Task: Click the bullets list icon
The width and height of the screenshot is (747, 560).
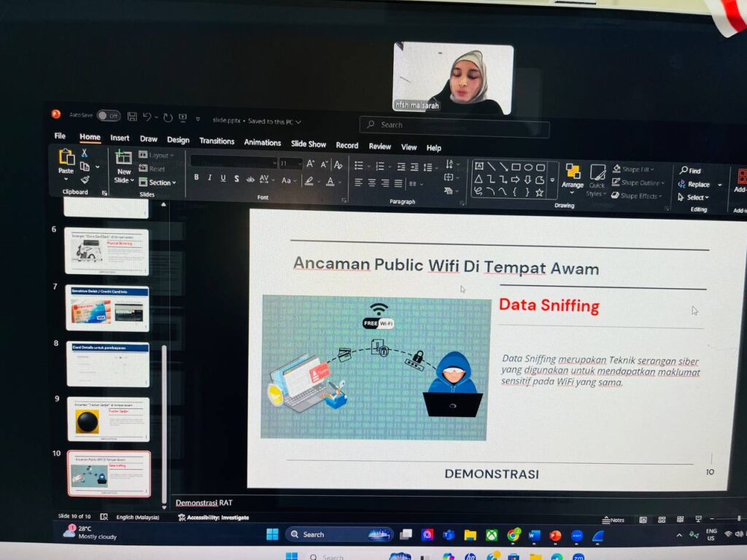Action: click(x=358, y=166)
